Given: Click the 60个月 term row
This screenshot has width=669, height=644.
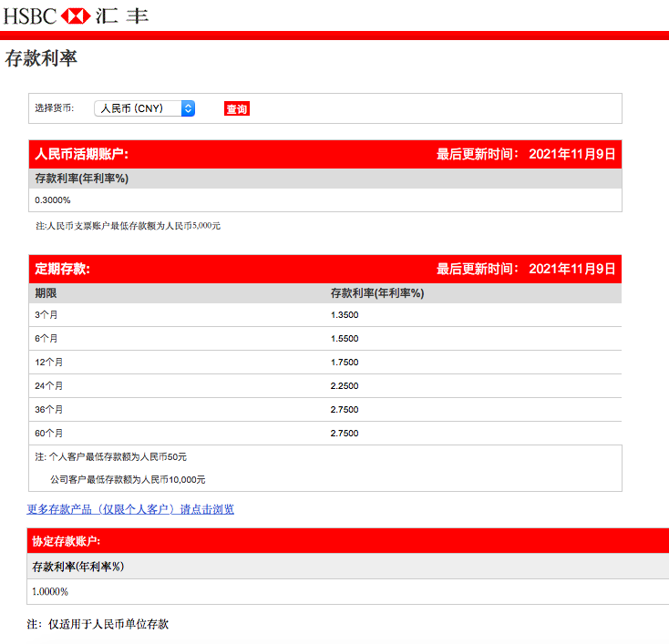Looking at the screenshot, I should click(49, 434).
